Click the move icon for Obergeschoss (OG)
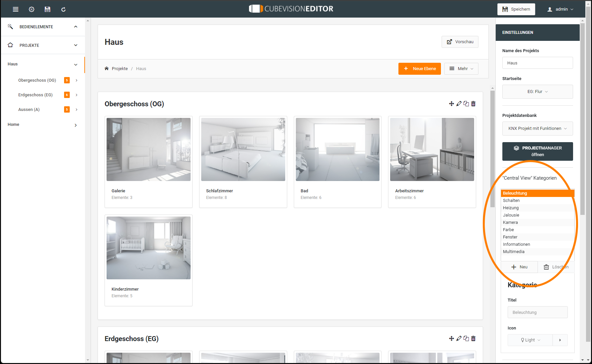Screen dimensions: 592x364 pos(452,104)
